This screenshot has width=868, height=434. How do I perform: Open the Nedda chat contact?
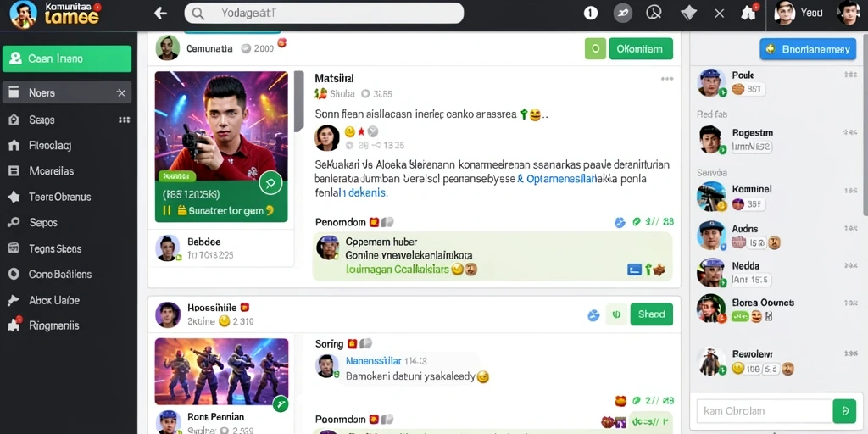(x=775, y=273)
